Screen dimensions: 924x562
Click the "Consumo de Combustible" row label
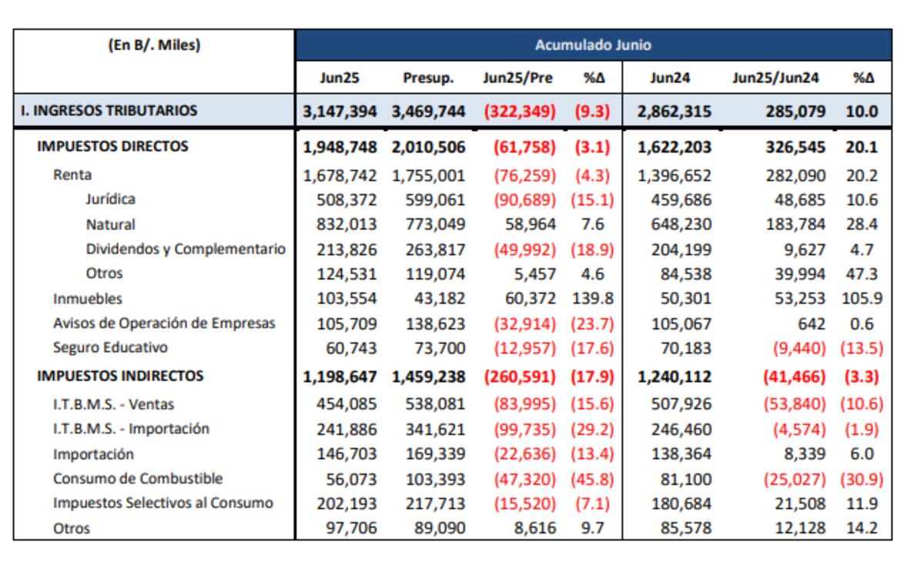(138, 478)
